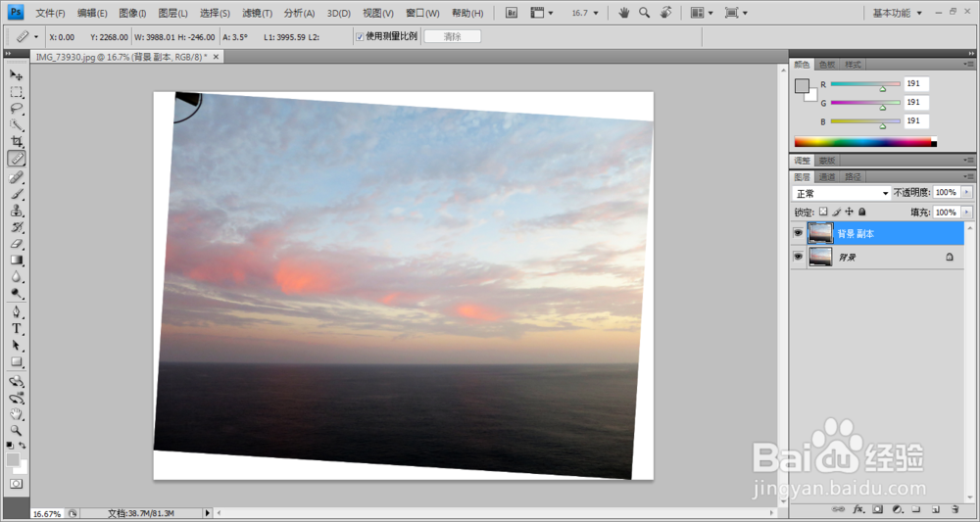980x522 pixels.
Task: Open the 基本功能 workspace dropdown
Action: [x=897, y=13]
